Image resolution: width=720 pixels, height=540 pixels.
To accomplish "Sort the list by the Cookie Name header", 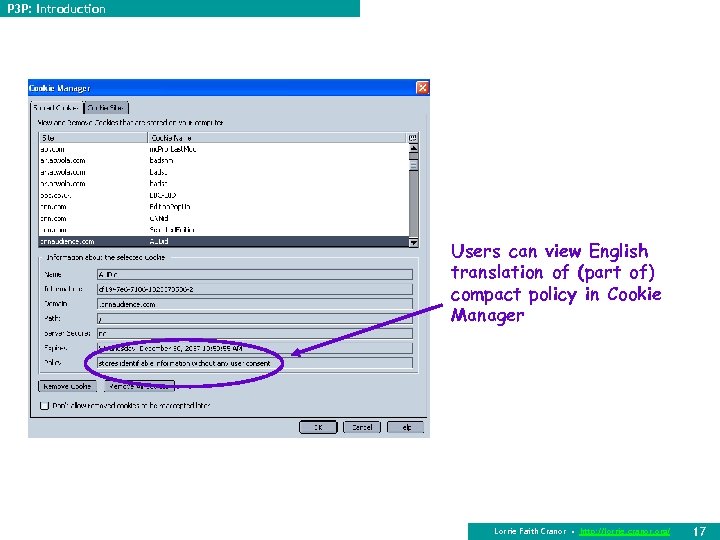I will click(x=277, y=138).
